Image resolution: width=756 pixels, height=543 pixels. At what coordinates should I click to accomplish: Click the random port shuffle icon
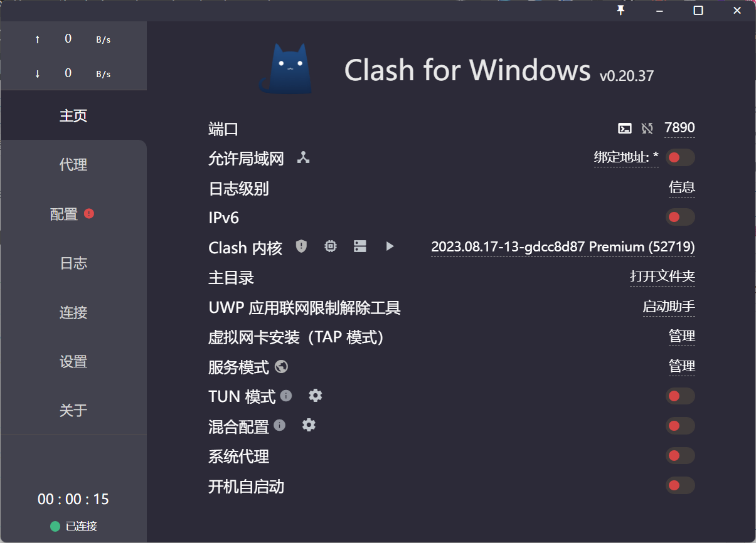(x=647, y=129)
